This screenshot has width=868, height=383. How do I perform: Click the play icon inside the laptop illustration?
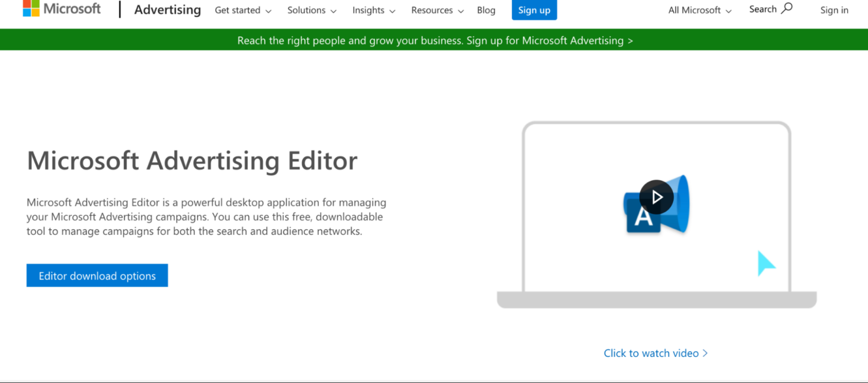657,197
